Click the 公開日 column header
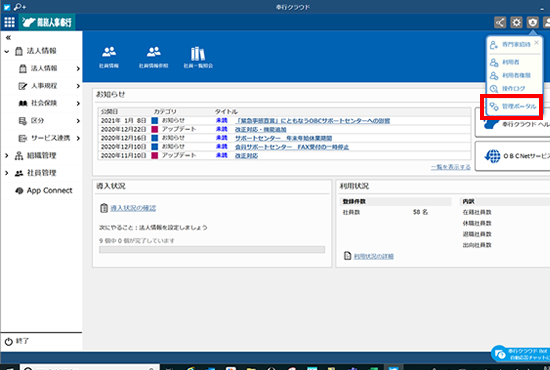Image resolution: width=550 pixels, height=370 pixels. pos(109,112)
